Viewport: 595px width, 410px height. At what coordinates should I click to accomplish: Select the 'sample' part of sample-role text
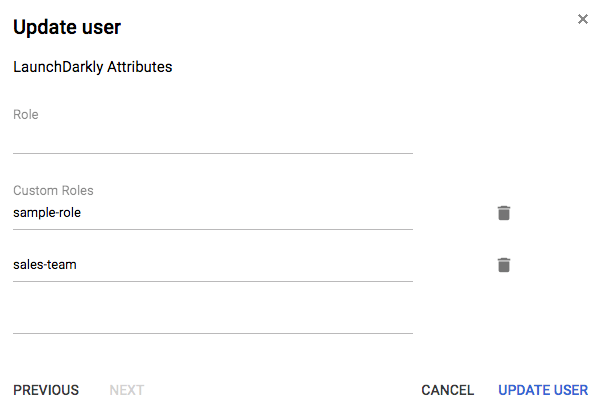[32, 213]
